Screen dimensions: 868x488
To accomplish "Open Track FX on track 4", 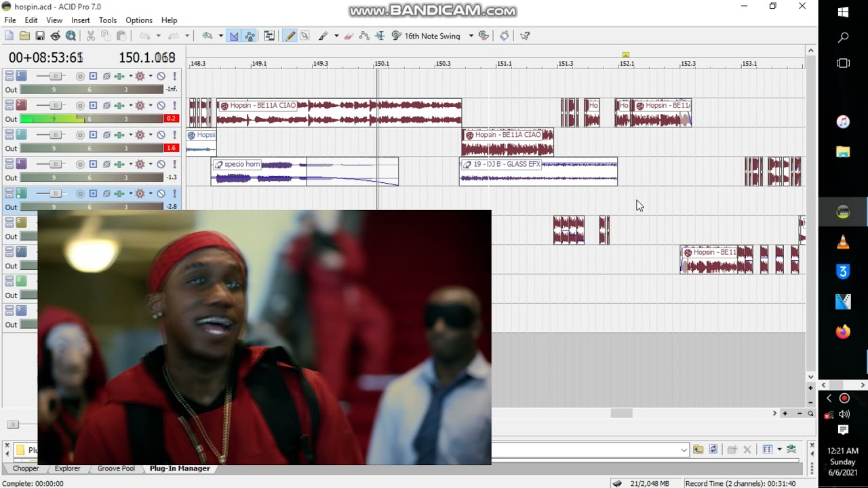I will click(119, 164).
